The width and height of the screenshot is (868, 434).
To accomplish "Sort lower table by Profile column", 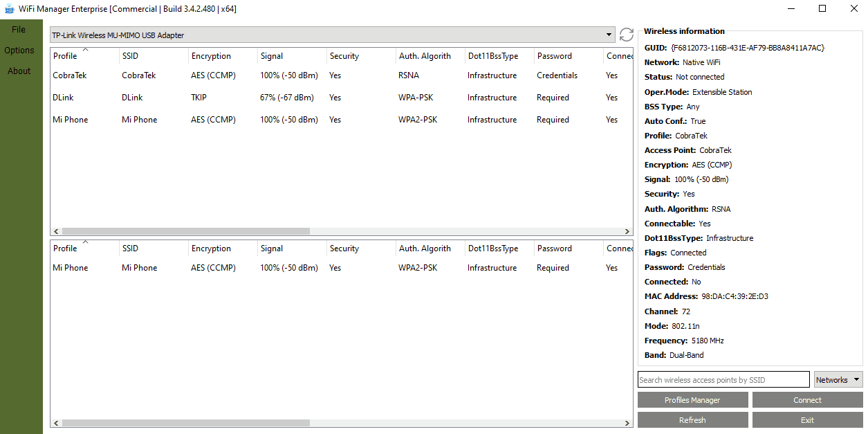I will click(84, 248).
